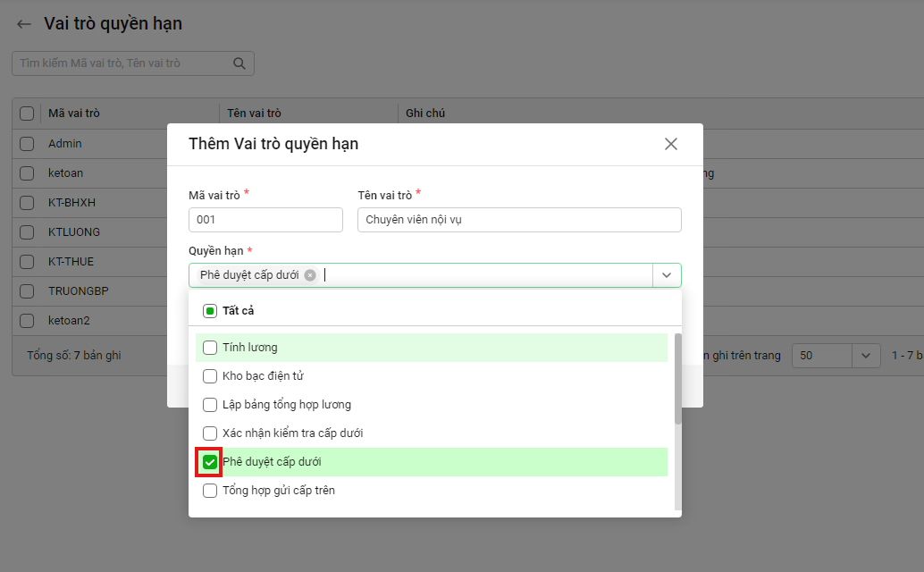This screenshot has height=572, width=924.
Task: Check the Tính lương option
Action: (210, 348)
